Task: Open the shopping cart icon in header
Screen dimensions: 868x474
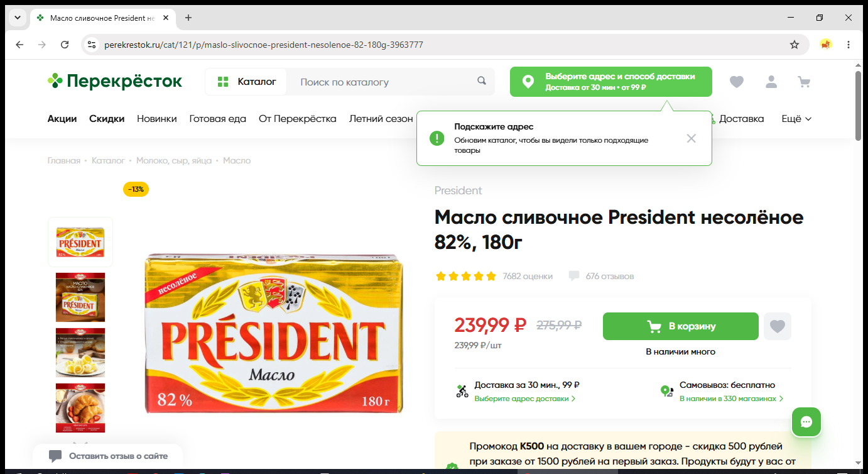Action: tap(804, 82)
